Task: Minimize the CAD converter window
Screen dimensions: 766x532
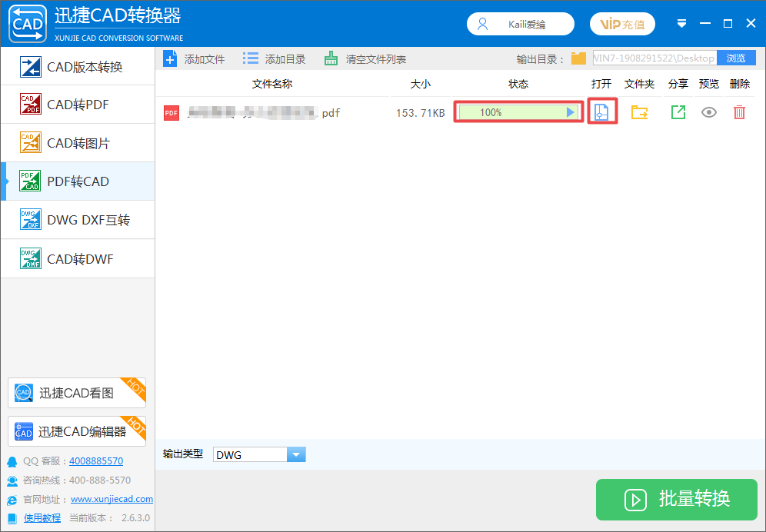Action: tap(705, 24)
